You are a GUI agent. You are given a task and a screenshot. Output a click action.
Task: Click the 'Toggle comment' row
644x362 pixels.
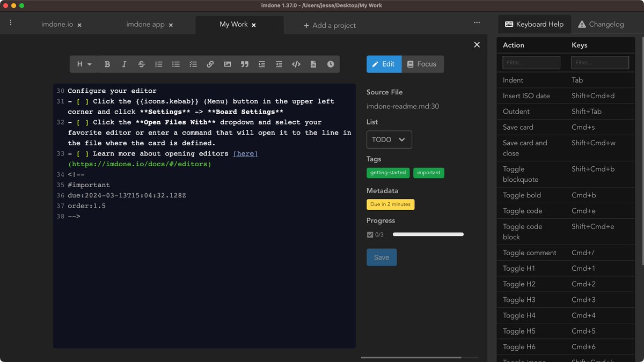(x=566, y=253)
